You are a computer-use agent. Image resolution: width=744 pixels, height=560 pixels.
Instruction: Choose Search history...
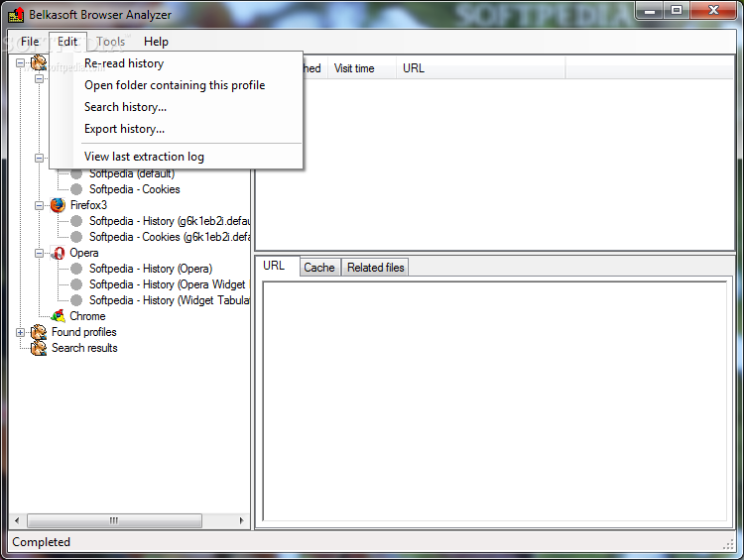pos(176,107)
